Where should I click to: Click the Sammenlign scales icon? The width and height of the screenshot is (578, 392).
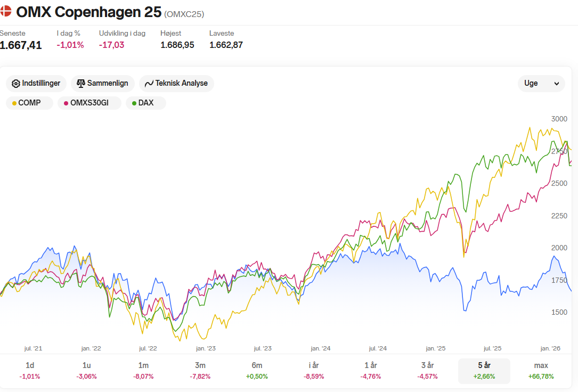[x=81, y=84]
